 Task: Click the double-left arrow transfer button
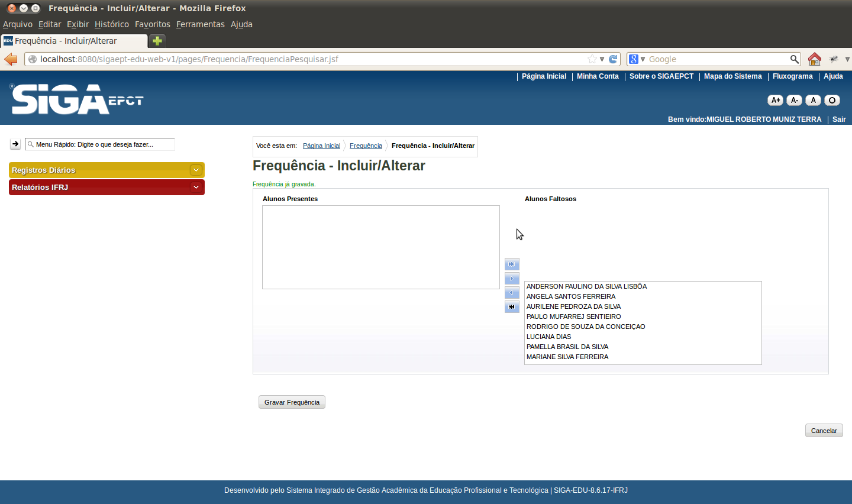(x=512, y=307)
